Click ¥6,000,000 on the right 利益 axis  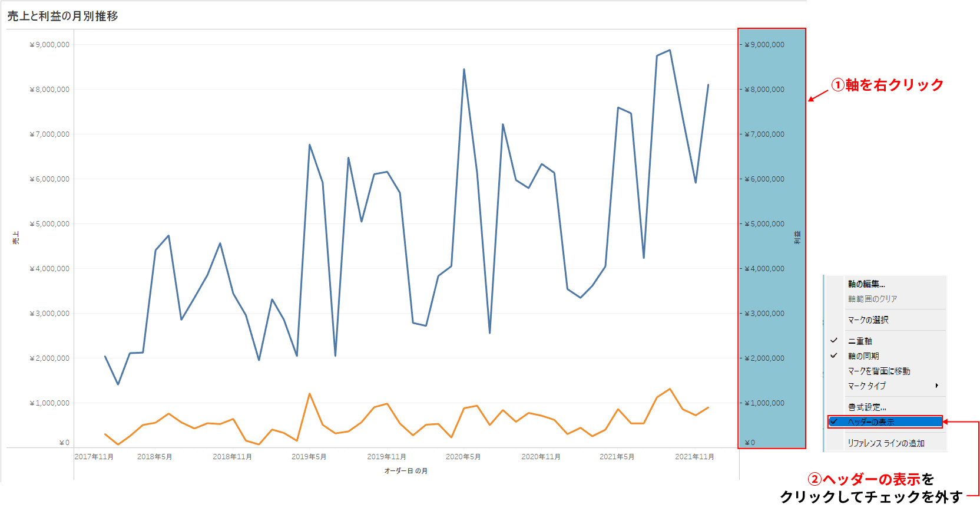(764, 179)
